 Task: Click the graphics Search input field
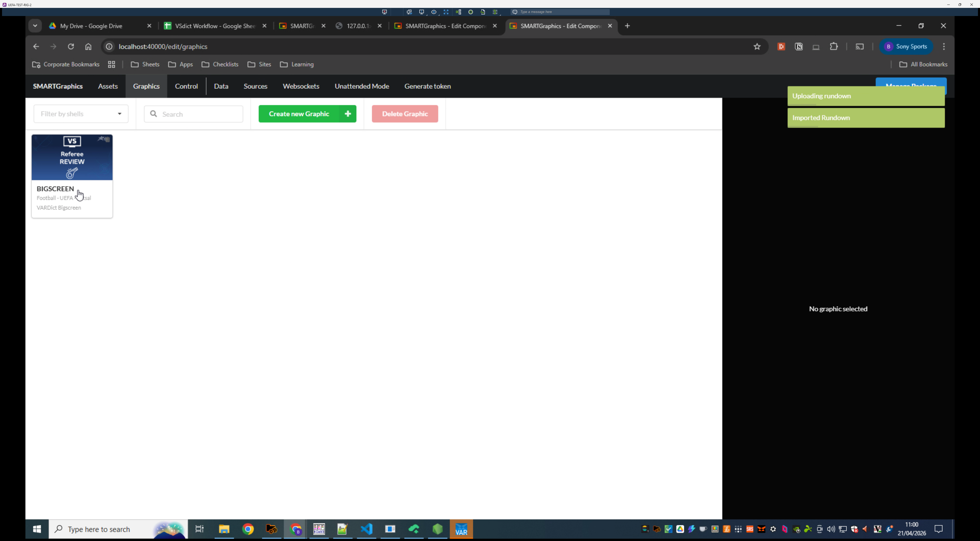198,114
